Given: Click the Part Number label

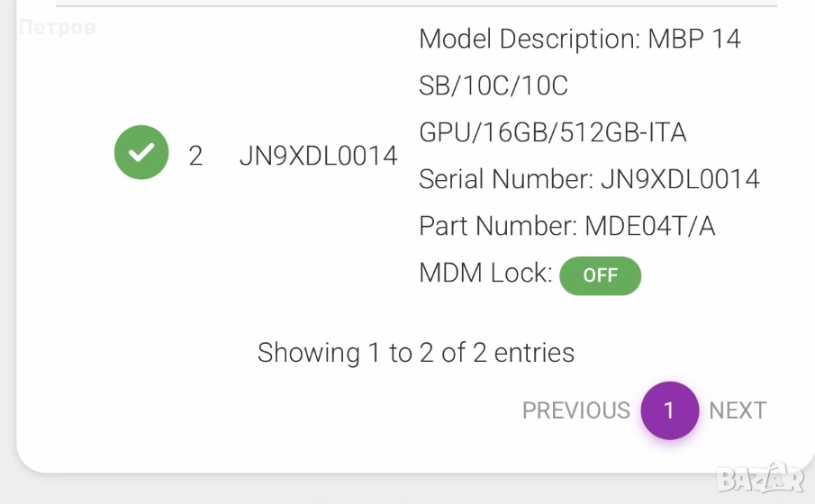Looking at the screenshot, I should coord(497,226).
